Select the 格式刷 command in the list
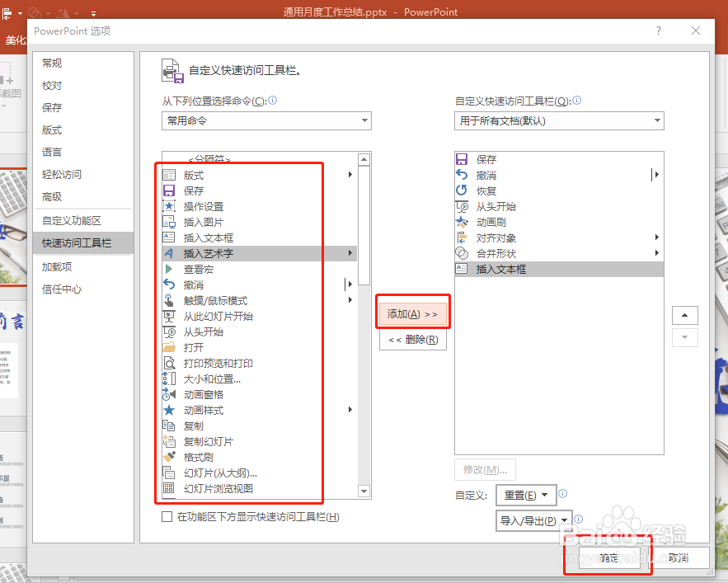Image resolution: width=728 pixels, height=583 pixels. 198,457
